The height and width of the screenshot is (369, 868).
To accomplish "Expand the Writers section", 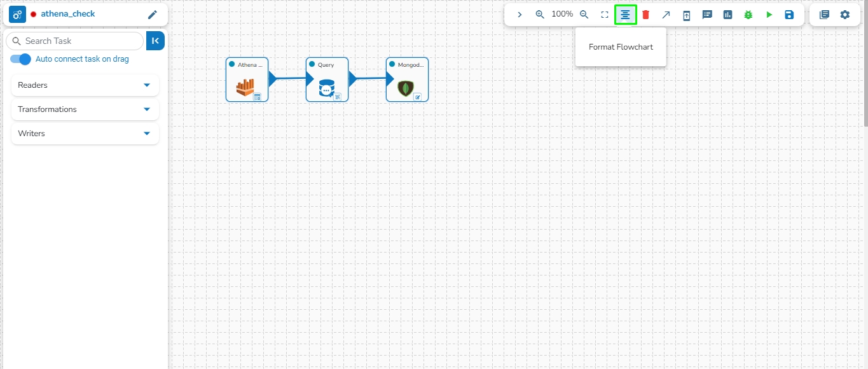I will [x=85, y=134].
